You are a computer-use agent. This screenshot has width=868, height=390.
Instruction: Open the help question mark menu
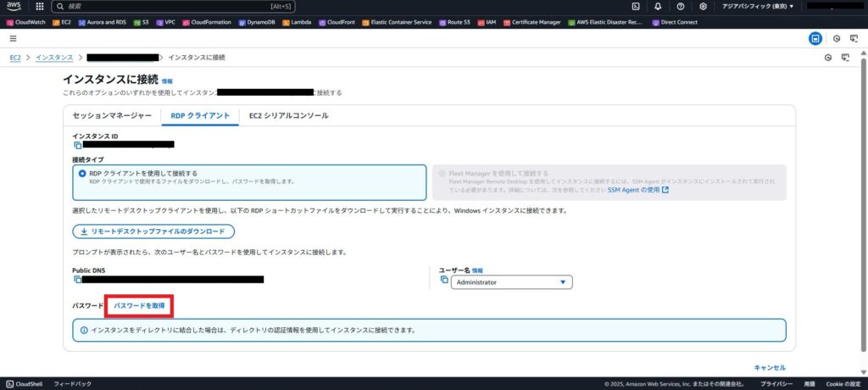tap(680, 6)
